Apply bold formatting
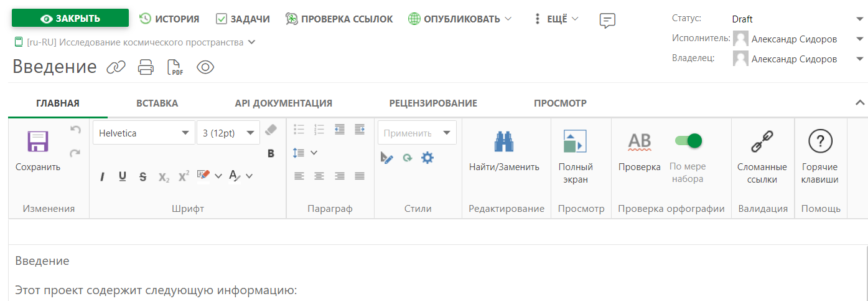This screenshot has width=868, height=301. coord(271,153)
